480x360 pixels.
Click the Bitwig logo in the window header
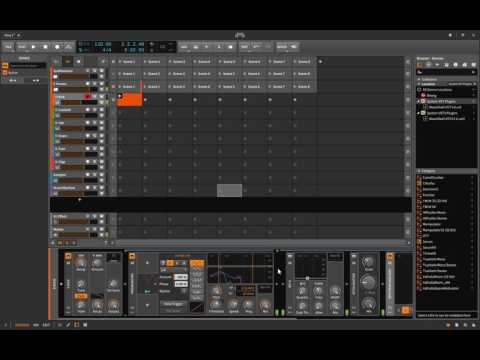click(x=240, y=35)
